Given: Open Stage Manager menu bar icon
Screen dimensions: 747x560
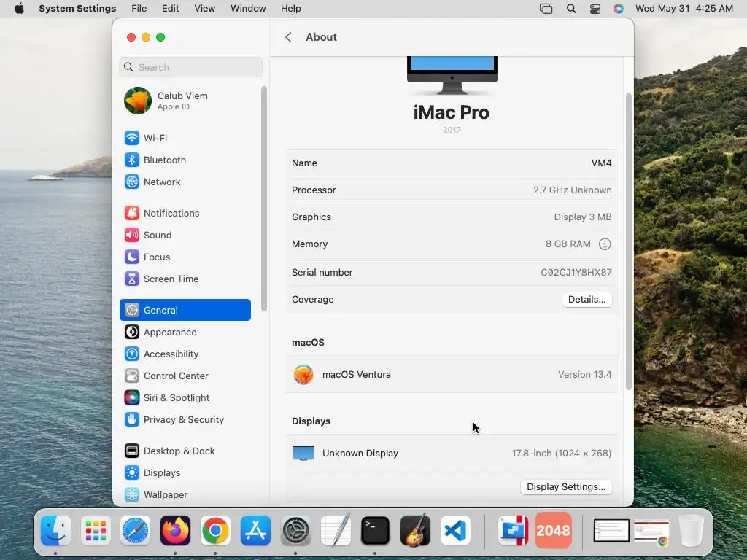Looking at the screenshot, I should coord(546,9).
